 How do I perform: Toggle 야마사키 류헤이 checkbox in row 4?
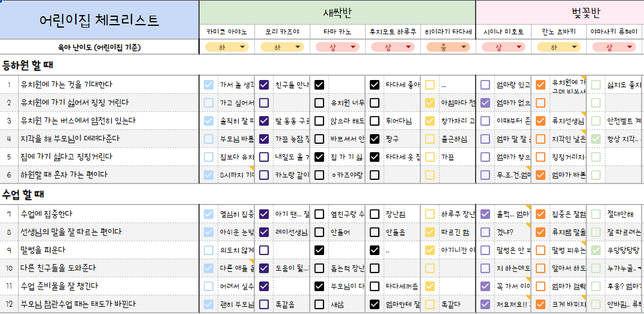click(595, 139)
